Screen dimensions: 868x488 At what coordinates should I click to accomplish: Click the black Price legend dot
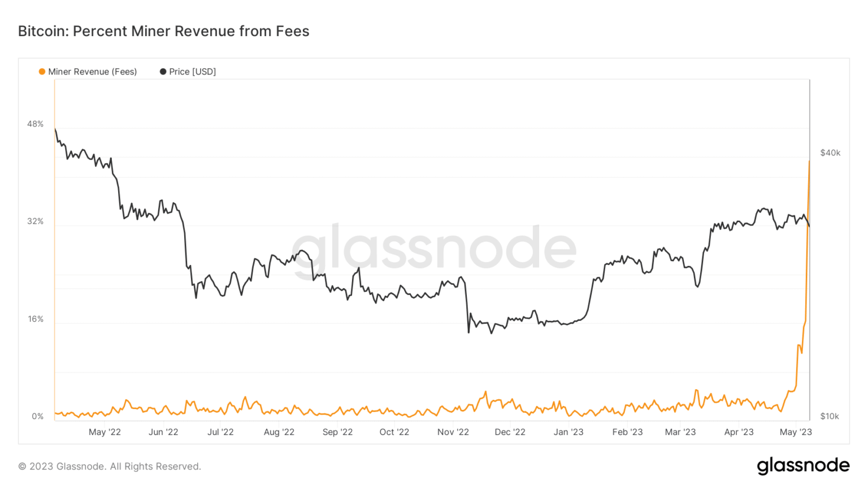click(x=163, y=72)
